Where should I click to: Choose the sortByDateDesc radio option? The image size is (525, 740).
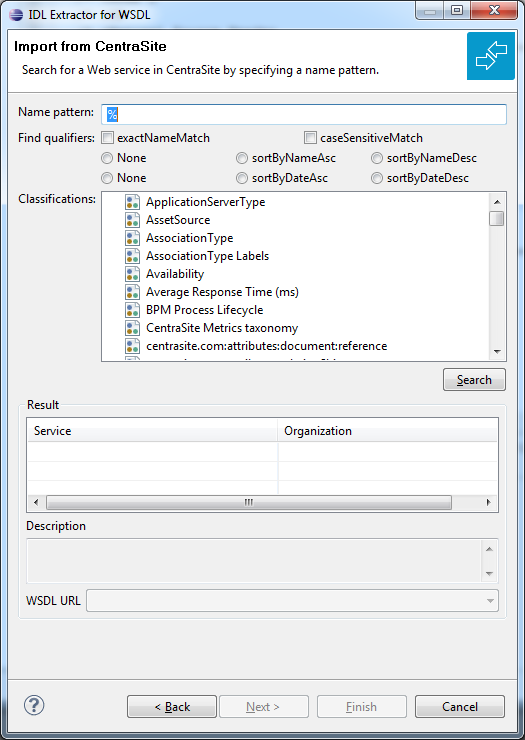tap(377, 178)
